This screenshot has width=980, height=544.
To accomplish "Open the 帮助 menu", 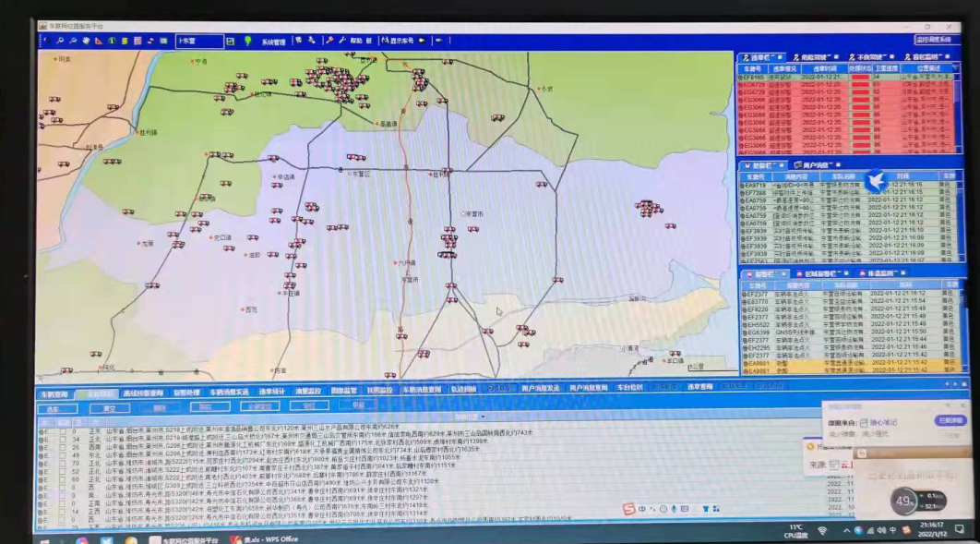I will click(x=355, y=41).
